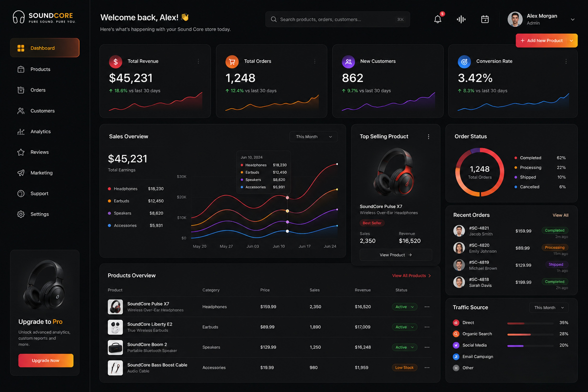Image resolution: width=588 pixels, height=392 pixels.
Task: Open the calendar icon in header
Action: click(x=485, y=19)
